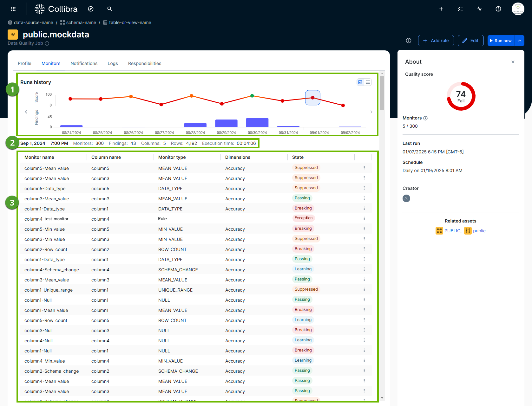Select the 08/30/2024 green score point
Screen dimensions: 532x406
(x=252, y=96)
